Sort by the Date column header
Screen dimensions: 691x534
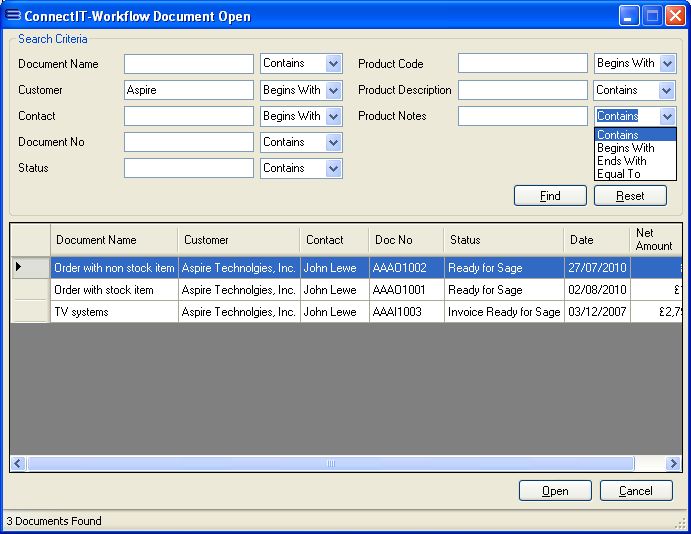point(597,240)
